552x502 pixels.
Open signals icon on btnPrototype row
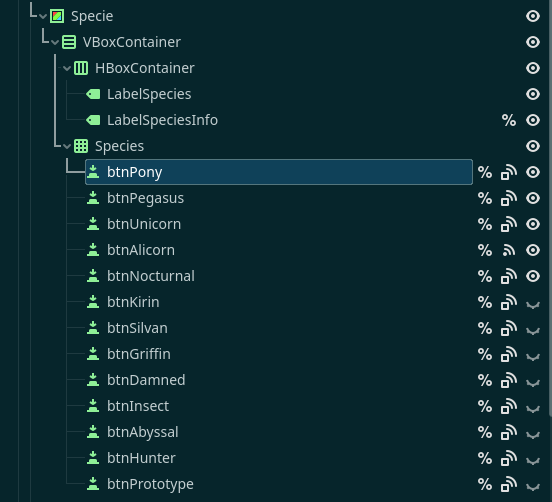click(x=509, y=484)
